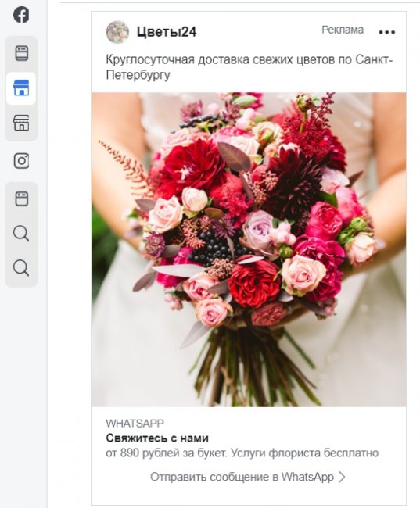Viewport: 420px width, 508px height.
Task: Pick the last search icon in sidebar group
Action: [21, 268]
